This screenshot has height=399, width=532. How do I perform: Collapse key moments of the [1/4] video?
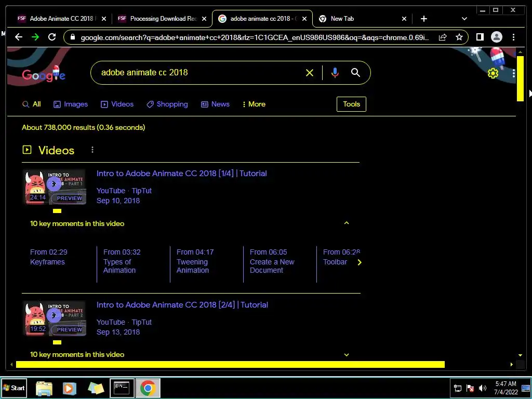coord(347,223)
